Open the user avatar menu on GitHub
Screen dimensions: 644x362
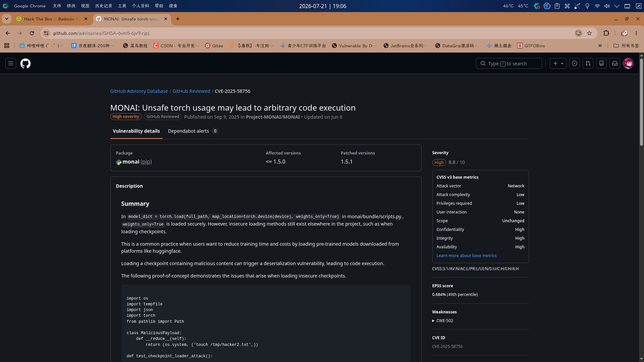[628, 63]
